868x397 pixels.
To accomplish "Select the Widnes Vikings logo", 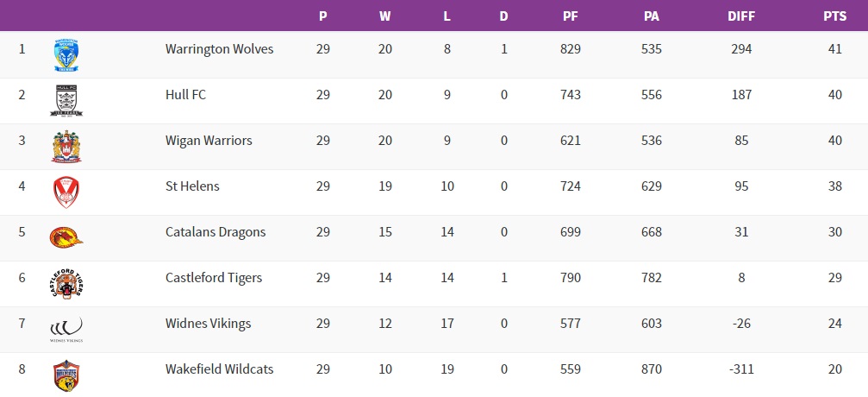I will 66,328.
